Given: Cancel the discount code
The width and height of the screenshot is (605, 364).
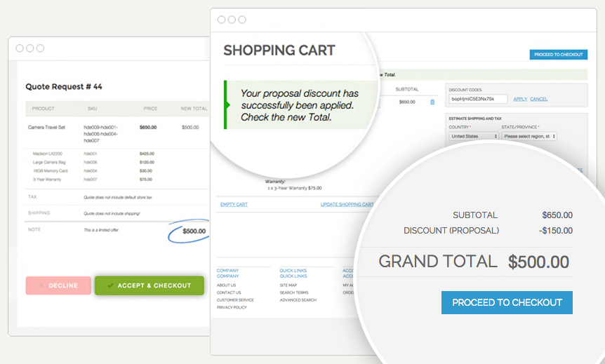Looking at the screenshot, I should (x=538, y=99).
